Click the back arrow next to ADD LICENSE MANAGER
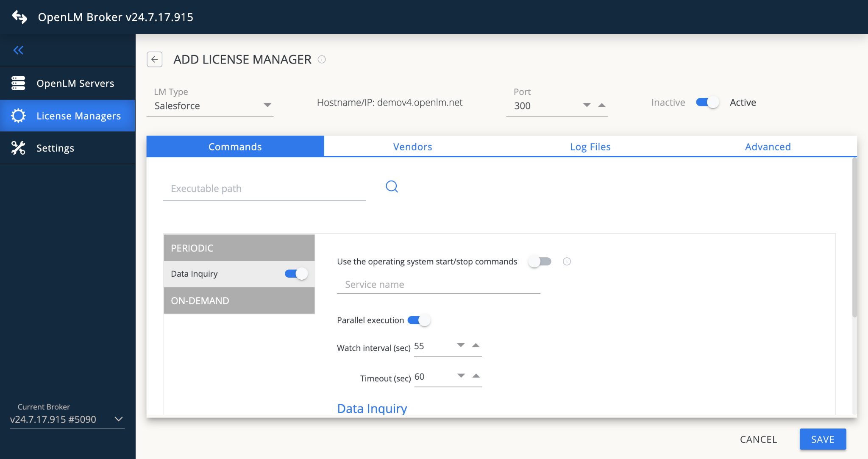The image size is (868, 459). pyautogui.click(x=155, y=59)
